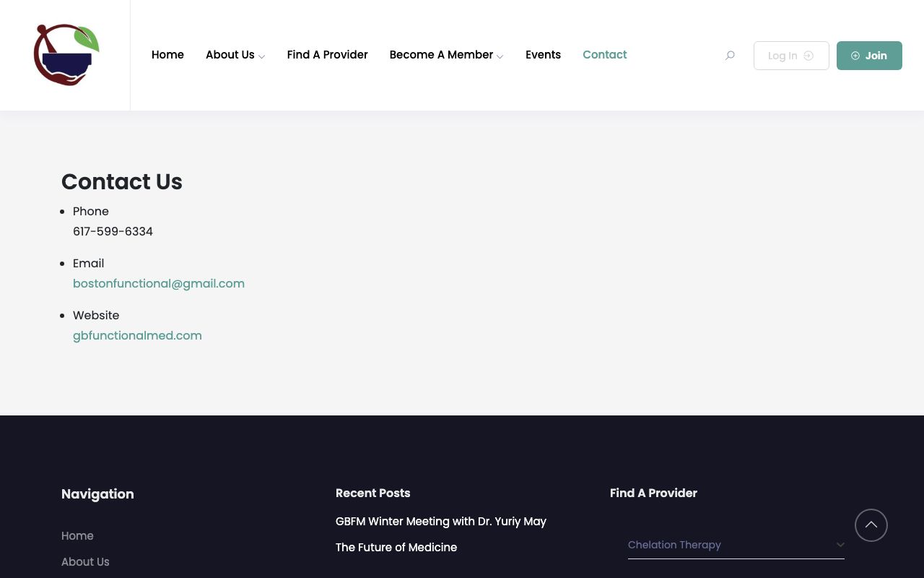Image resolution: width=924 pixels, height=578 pixels.
Task: Click the plus icon inside Join
Action: (855, 56)
